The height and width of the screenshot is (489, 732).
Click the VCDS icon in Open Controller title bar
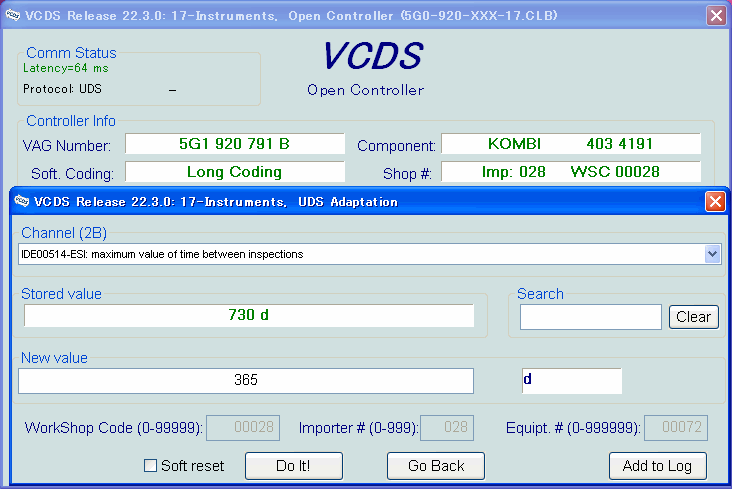tap(13, 15)
